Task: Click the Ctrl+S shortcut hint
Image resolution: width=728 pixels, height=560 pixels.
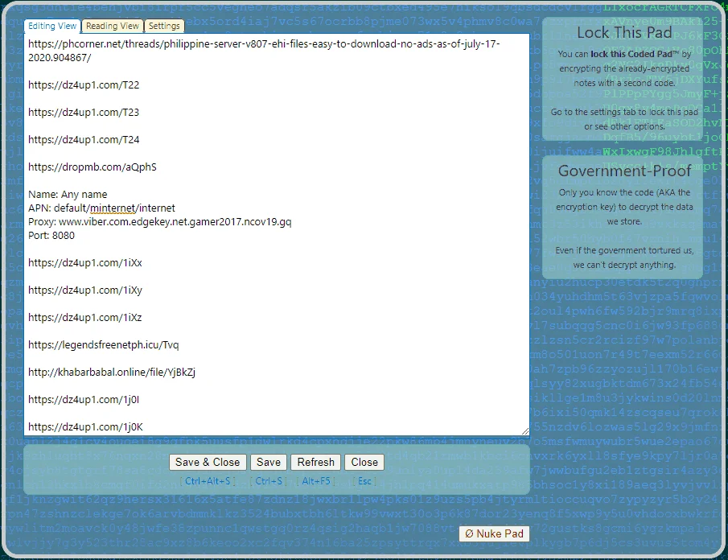Action: point(269,481)
